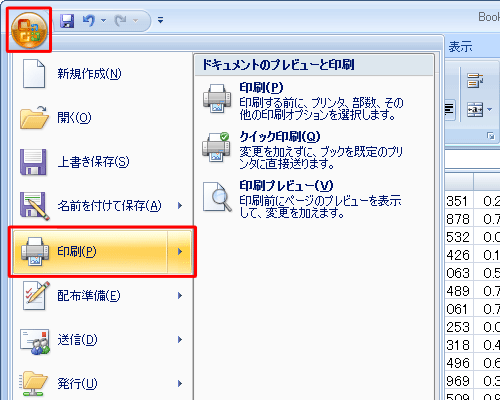The image size is (500, 400).
Task: Select spreadsheet cell showing 969
Action: point(459,381)
